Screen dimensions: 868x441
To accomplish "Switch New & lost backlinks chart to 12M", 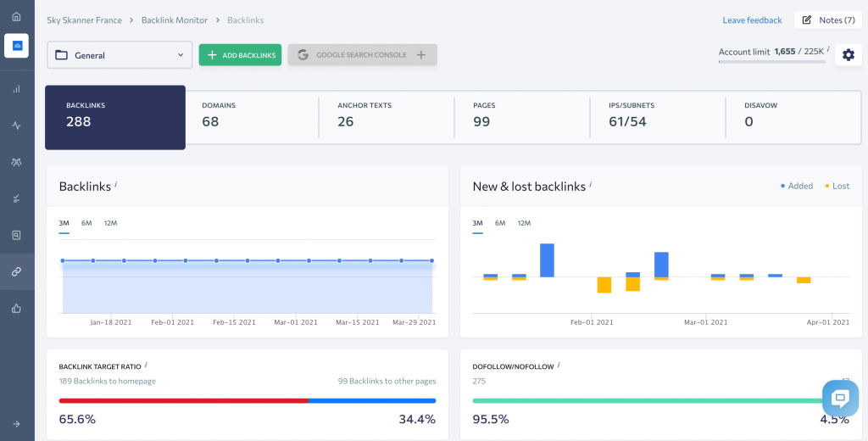I will tap(524, 223).
